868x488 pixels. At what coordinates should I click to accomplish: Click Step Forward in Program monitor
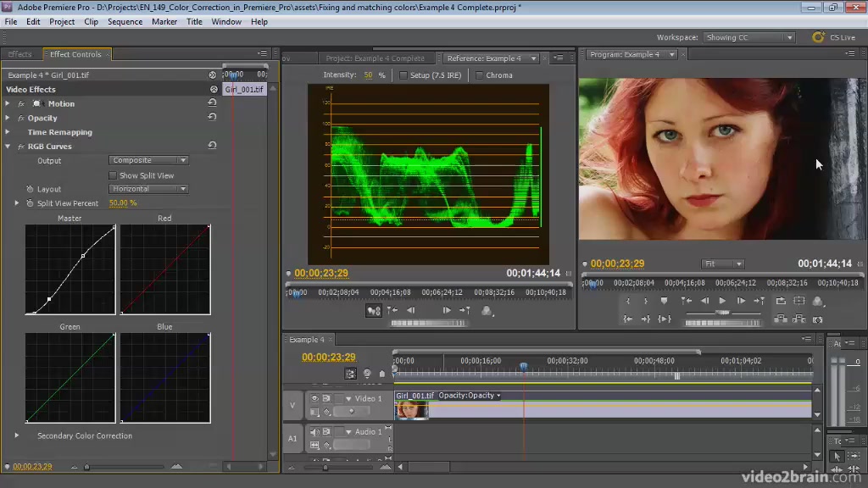click(741, 301)
